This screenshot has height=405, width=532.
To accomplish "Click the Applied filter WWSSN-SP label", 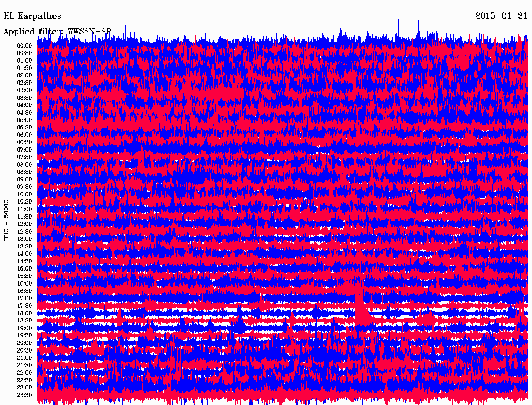I will click(57, 32).
